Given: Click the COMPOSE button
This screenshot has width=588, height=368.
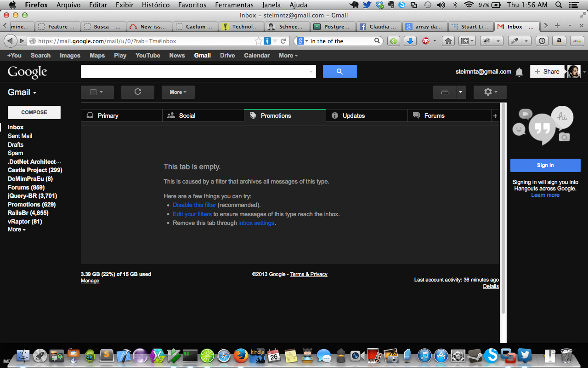Looking at the screenshot, I should pyautogui.click(x=34, y=112).
